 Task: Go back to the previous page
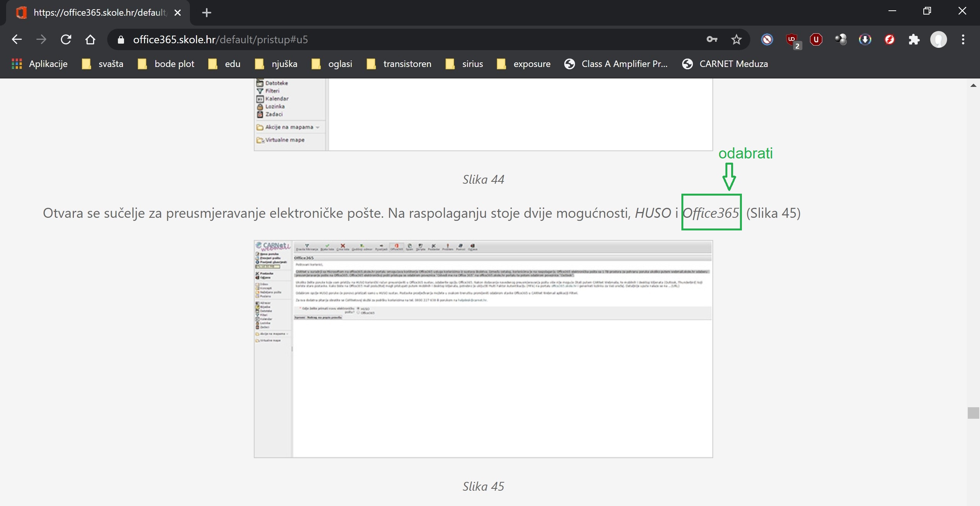click(x=16, y=39)
